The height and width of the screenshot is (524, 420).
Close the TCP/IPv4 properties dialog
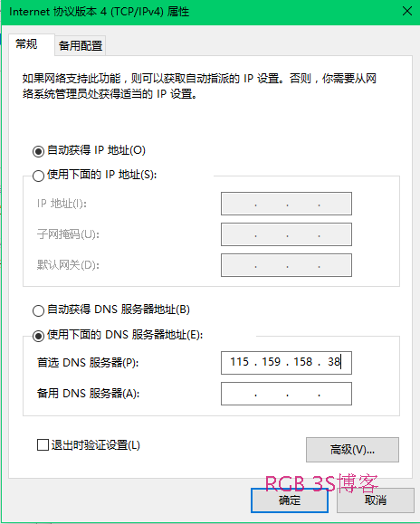[407, 12]
